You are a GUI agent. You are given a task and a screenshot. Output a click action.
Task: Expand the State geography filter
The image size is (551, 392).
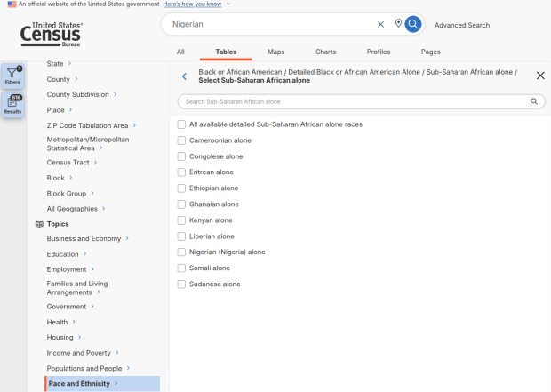coord(59,64)
